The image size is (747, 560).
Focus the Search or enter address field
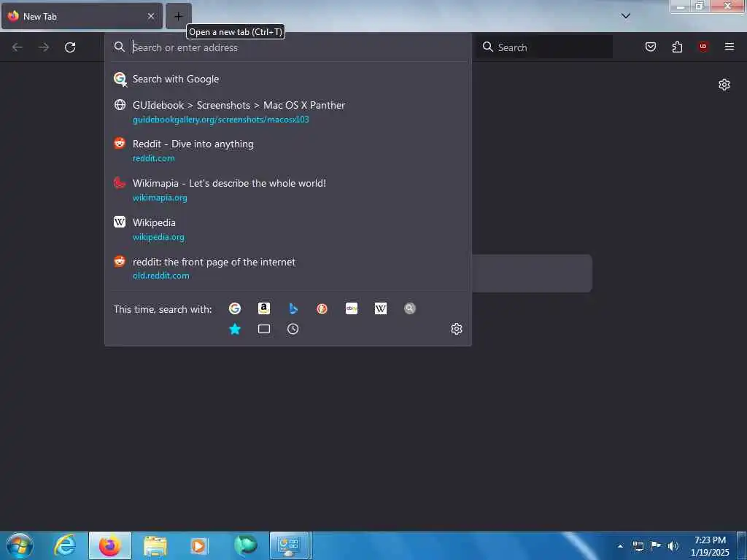click(x=287, y=47)
